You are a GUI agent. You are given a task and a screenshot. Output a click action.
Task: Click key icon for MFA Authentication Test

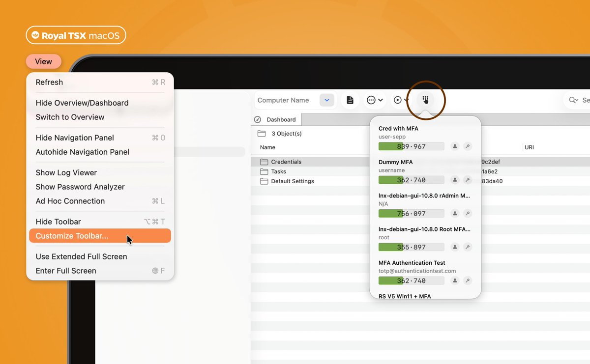point(468,280)
